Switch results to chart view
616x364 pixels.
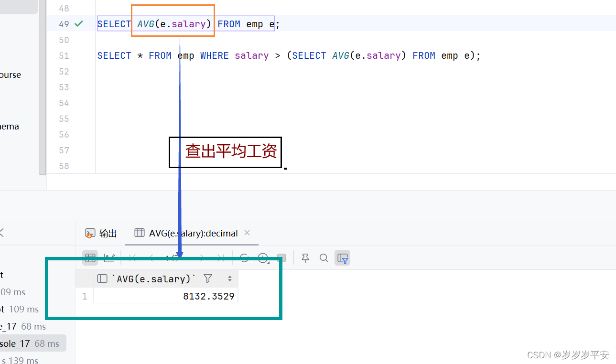[109, 258]
